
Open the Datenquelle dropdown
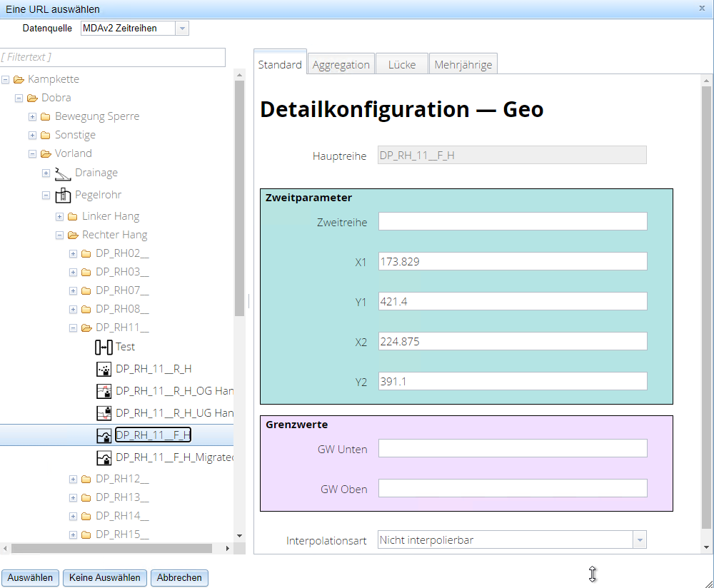click(x=182, y=29)
